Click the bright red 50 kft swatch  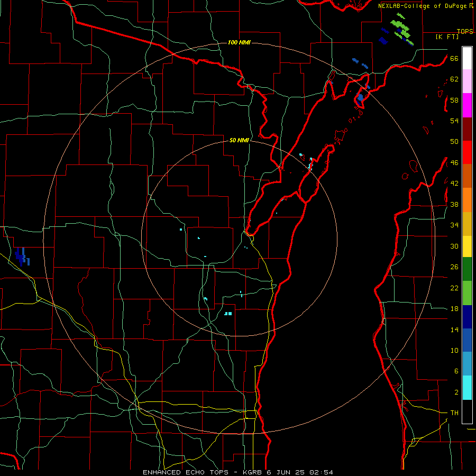click(x=467, y=152)
